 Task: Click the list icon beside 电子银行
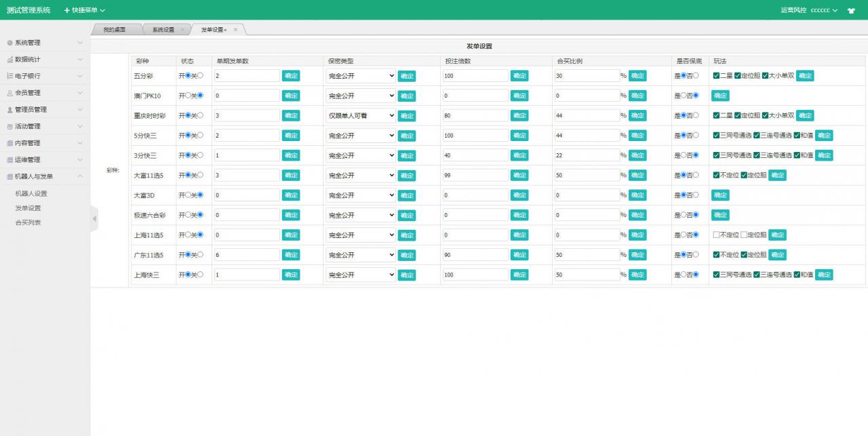9,76
